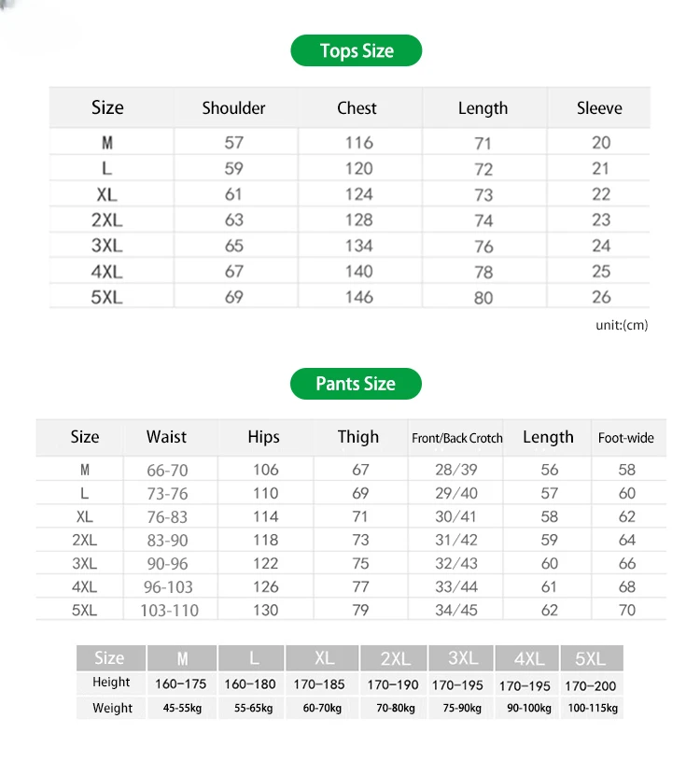This screenshot has width=700, height=761.
Task: Click the Sleeve column header
Action: pos(599,108)
